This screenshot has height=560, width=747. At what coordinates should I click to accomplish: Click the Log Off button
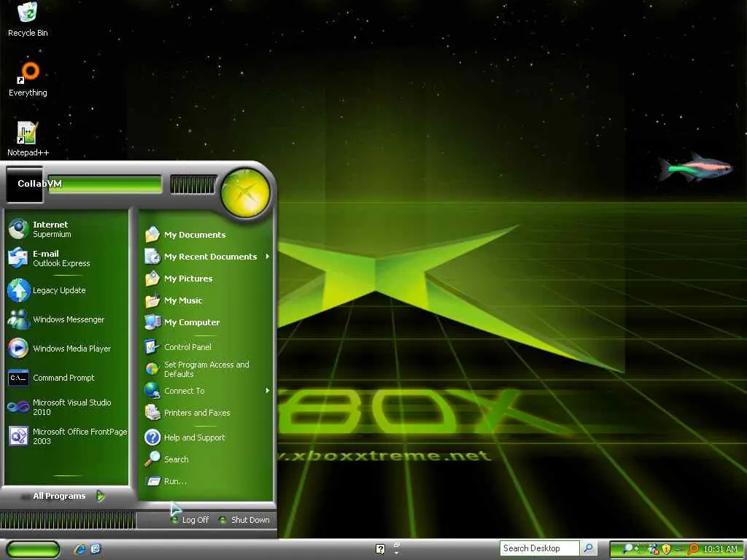190,520
